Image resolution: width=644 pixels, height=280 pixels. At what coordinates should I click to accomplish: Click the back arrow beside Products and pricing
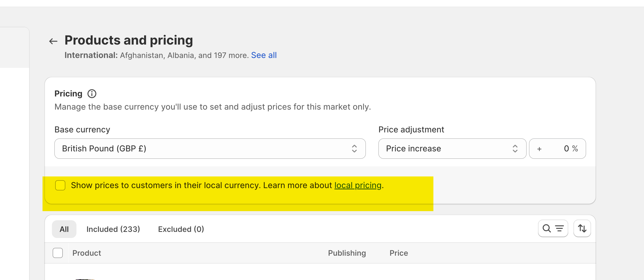53,41
